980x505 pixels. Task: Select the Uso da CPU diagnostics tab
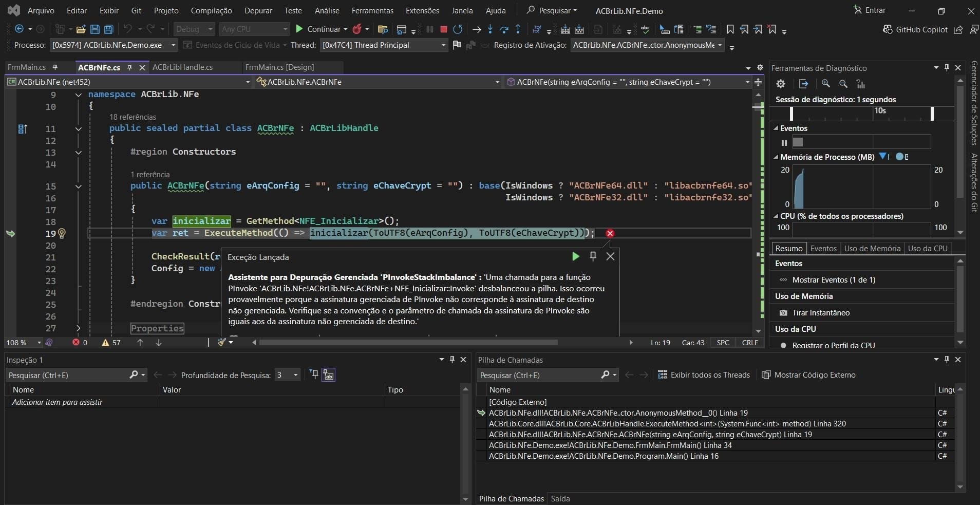point(928,249)
